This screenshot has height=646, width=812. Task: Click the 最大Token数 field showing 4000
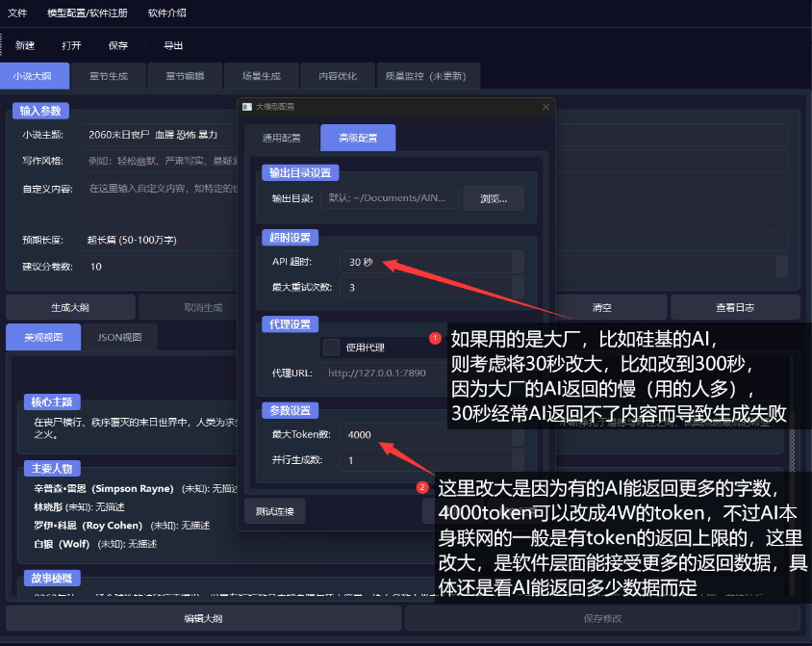click(x=431, y=434)
